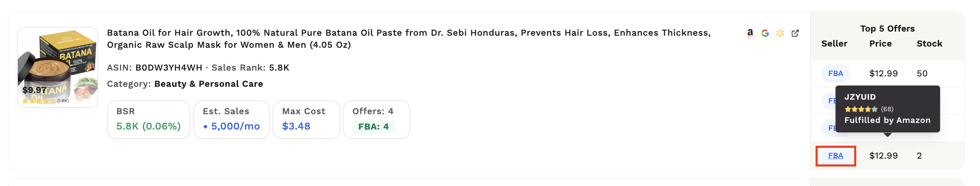Open the product on Amazon via the Amazon icon

pos(750,33)
